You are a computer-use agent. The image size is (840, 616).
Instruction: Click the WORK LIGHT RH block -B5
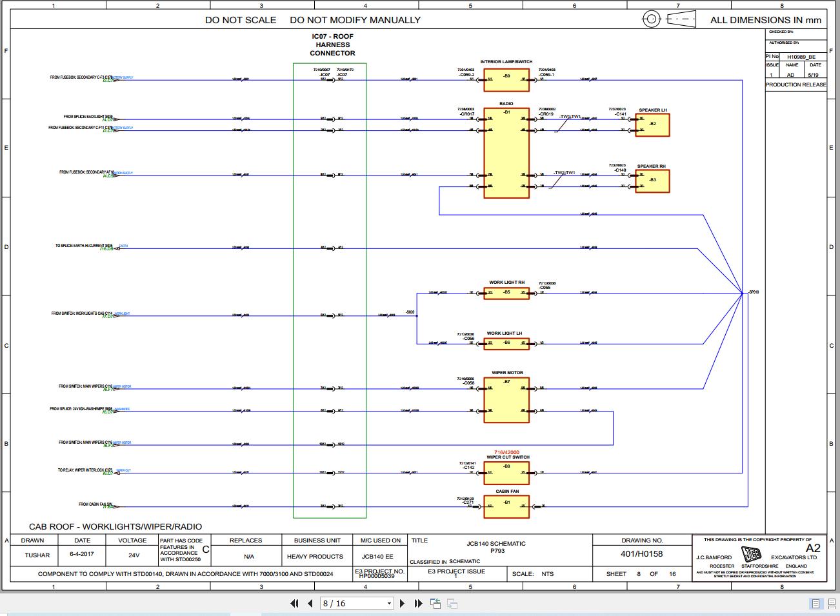click(x=506, y=292)
